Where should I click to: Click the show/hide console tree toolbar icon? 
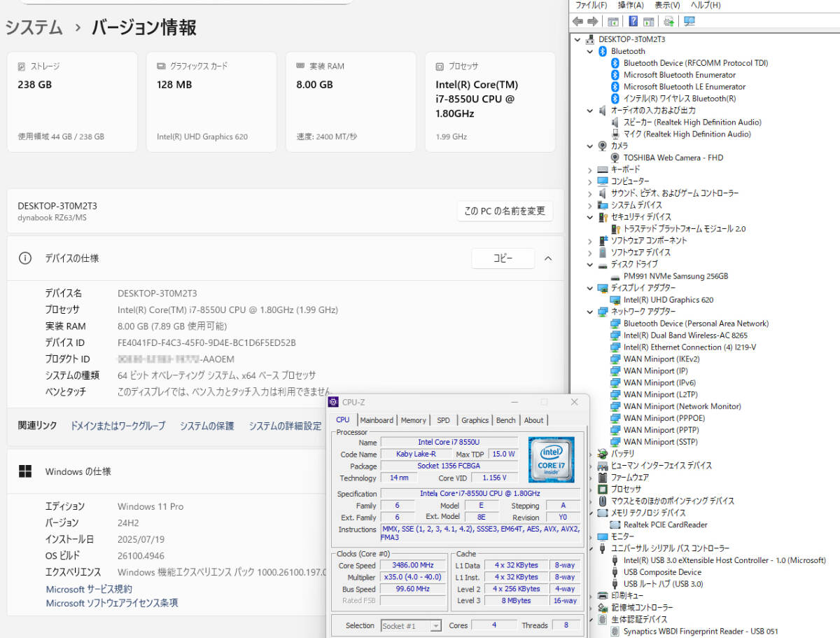(x=613, y=21)
